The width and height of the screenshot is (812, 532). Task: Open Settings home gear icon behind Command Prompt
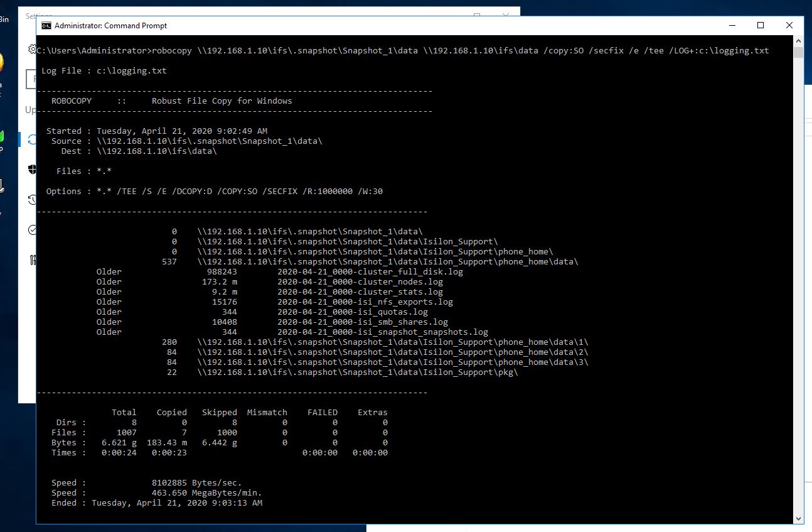coord(31,49)
